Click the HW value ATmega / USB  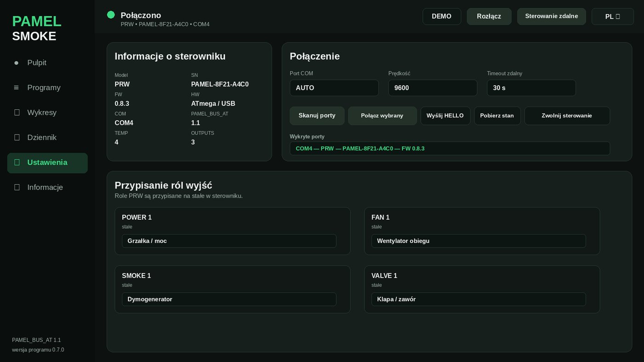[x=213, y=103]
